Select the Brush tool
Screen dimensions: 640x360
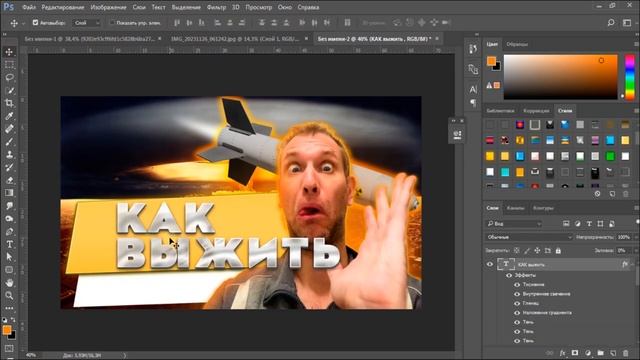click(9, 142)
